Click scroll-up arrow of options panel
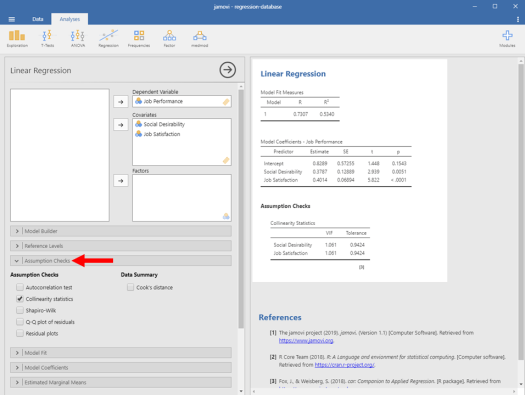 coord(241,86)
